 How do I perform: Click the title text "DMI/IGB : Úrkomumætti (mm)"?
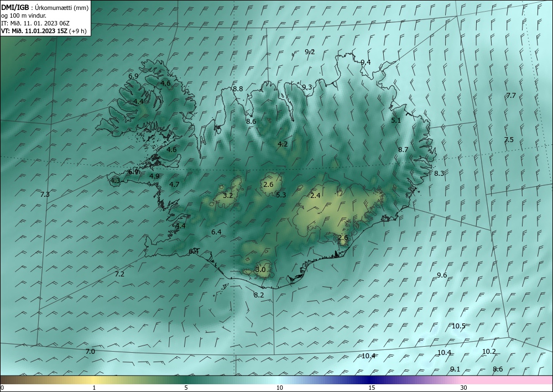point(45,7)
